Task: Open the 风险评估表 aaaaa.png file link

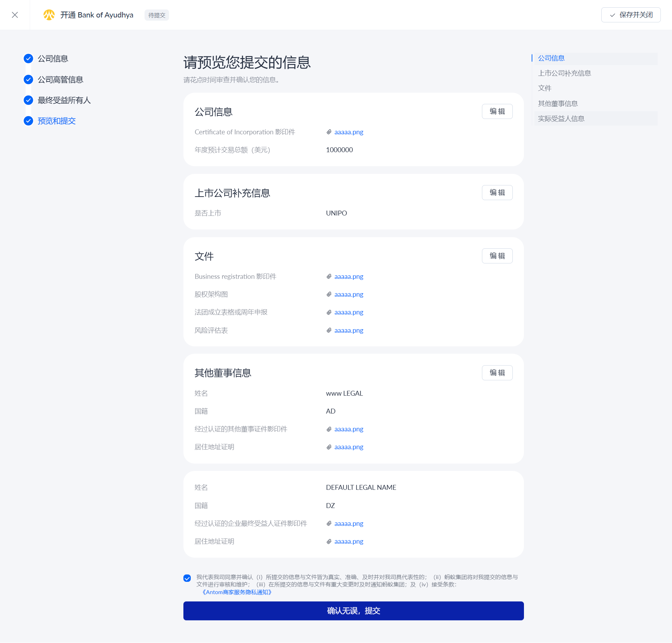Action: (349, 330)
